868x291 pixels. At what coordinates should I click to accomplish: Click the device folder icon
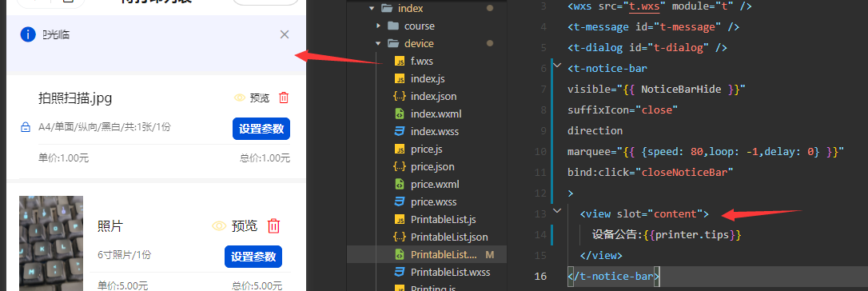point(393,44)
